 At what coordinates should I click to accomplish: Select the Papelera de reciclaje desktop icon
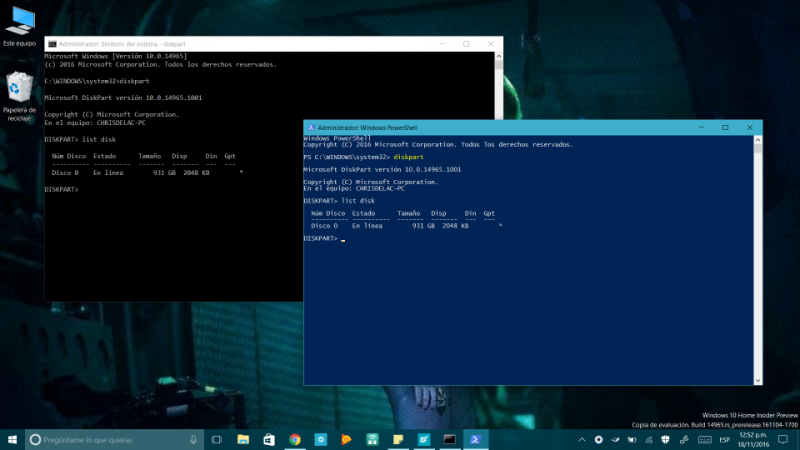click(x=19, y=96)
